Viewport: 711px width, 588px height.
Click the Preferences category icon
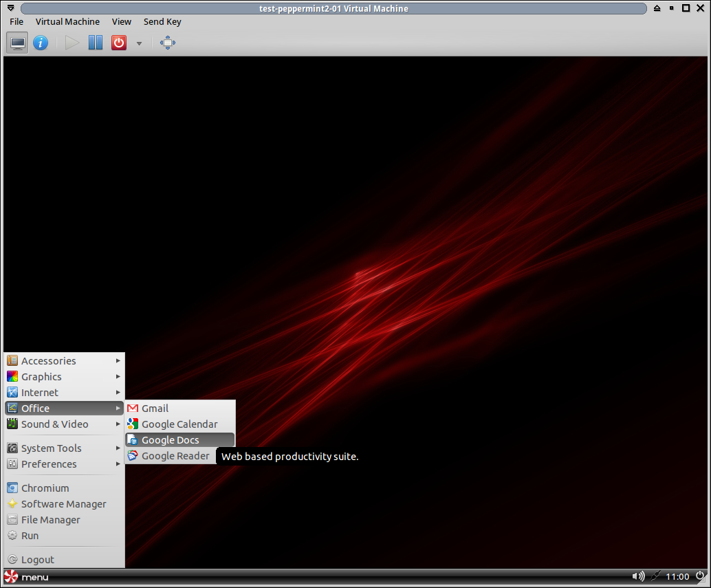tap(12, 464)
